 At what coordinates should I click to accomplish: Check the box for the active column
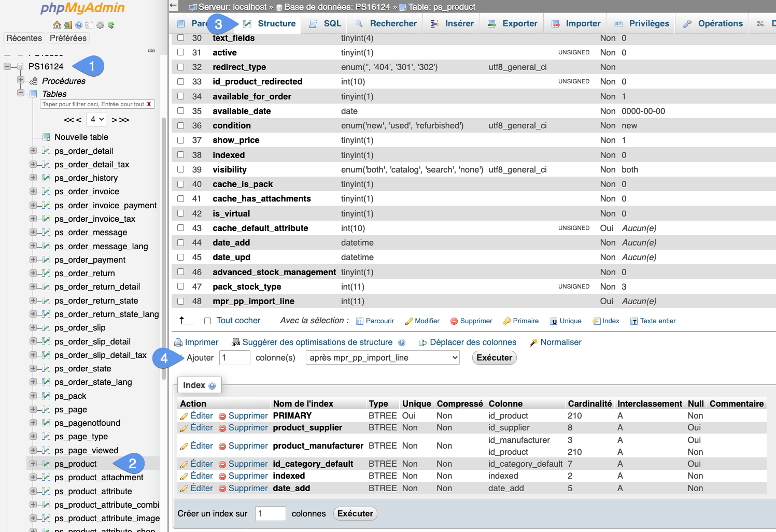(180, 52)
